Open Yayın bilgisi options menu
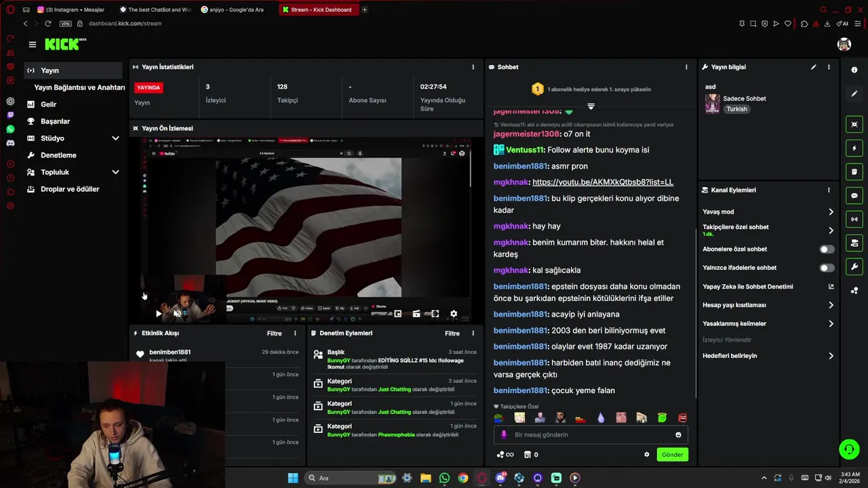Viewport: 868px width, 488px height. (x=829, y=67)
